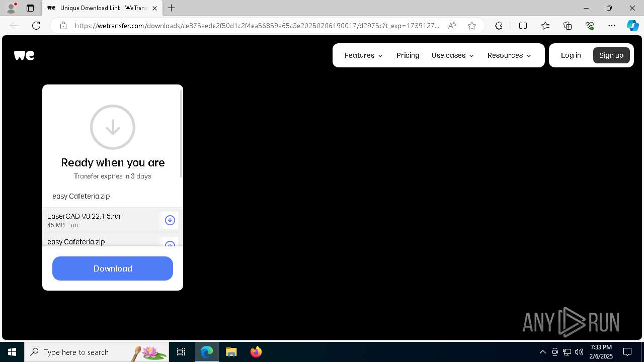
Task: Open Collections panel
Action: [x=568, y=26]
